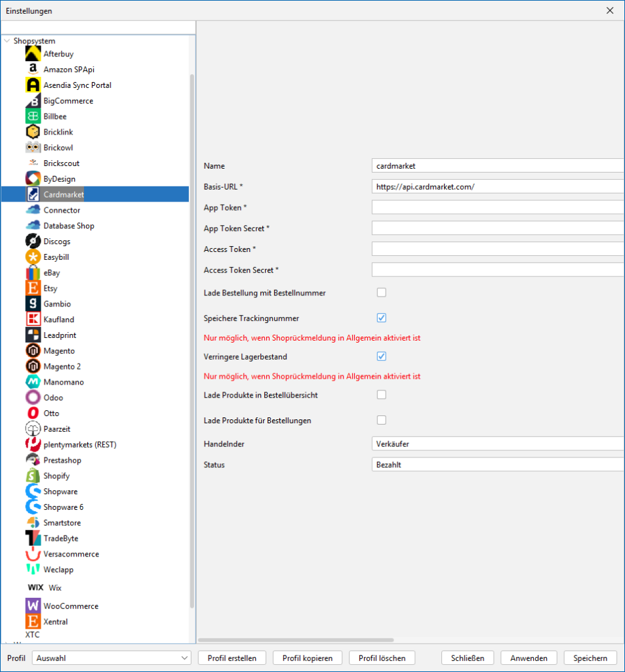Open the Profil Auswahl dropdown

(112, 658)
